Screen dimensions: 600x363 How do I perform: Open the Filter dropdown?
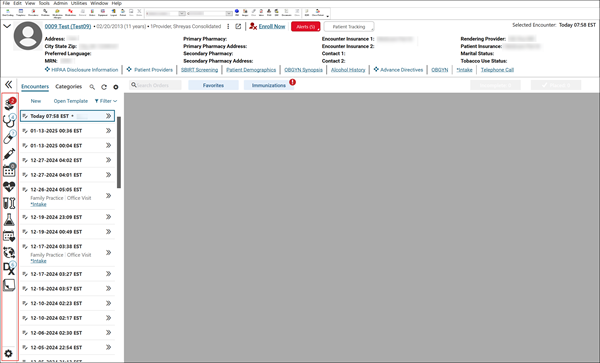[x=106, y=101]
